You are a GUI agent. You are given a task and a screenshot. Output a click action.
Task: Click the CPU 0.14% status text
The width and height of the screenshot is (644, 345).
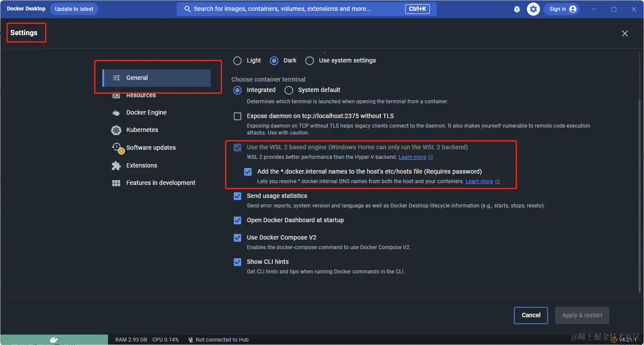[165, 340]
